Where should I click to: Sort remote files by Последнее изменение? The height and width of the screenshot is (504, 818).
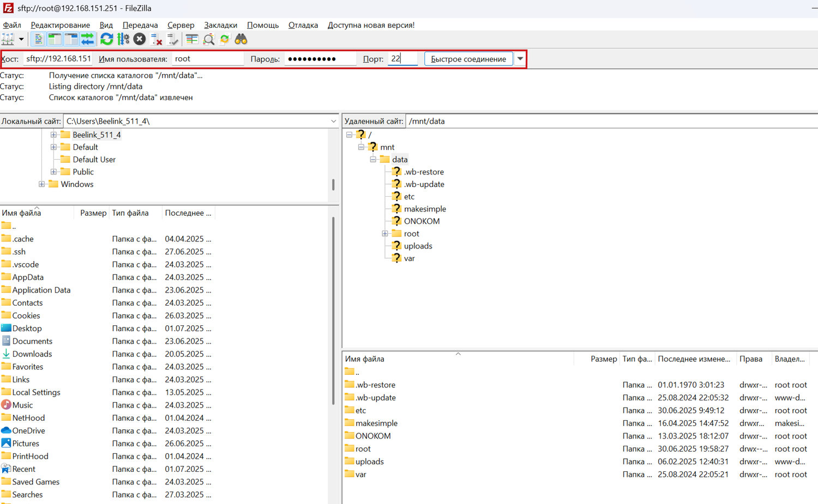tap(695, 359)
